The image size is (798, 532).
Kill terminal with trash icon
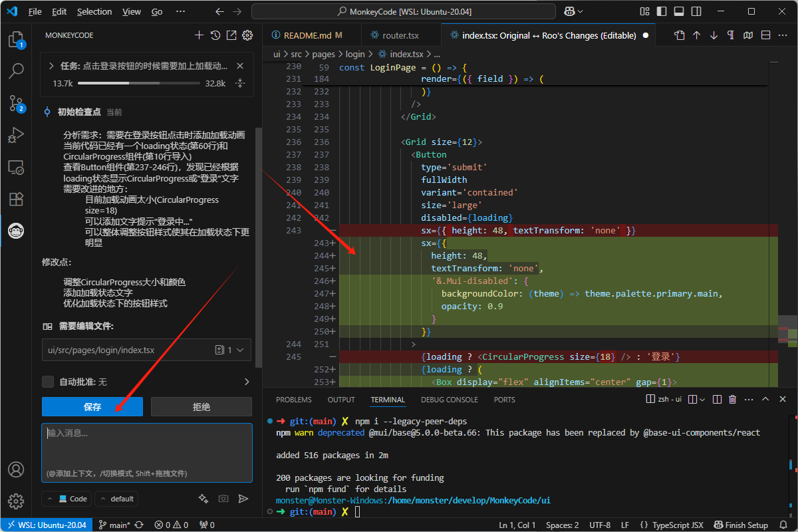pos(732,400)
